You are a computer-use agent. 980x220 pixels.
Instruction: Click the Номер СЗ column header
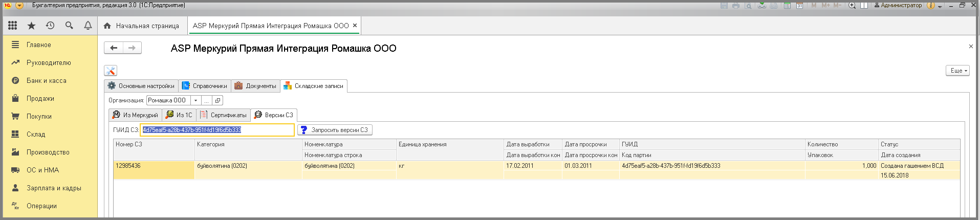click(154, 144)
